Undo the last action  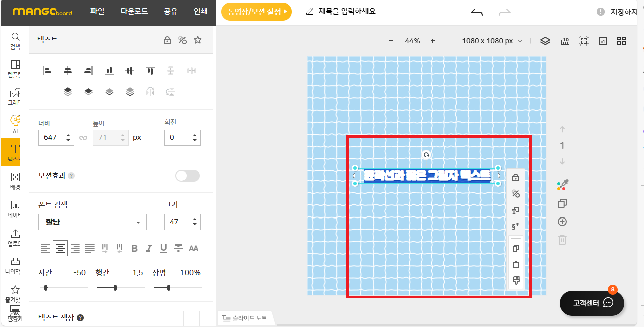[x=477, y=12]
